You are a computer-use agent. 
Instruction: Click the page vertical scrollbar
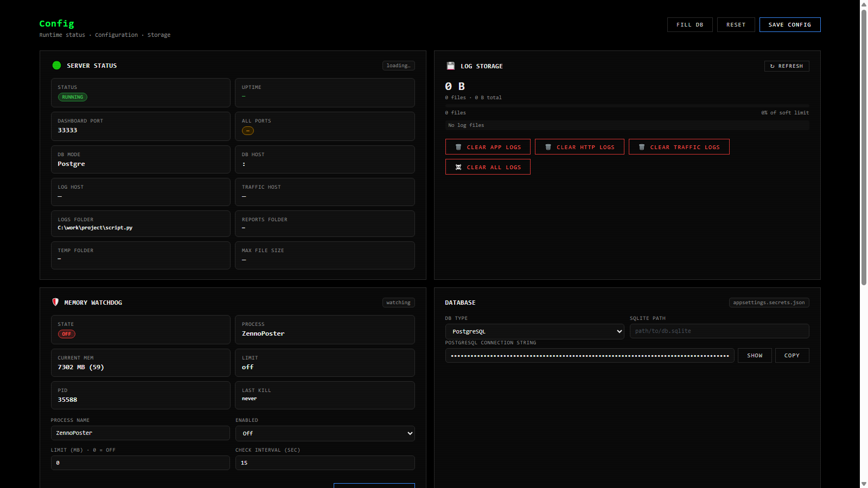[864, 146]
